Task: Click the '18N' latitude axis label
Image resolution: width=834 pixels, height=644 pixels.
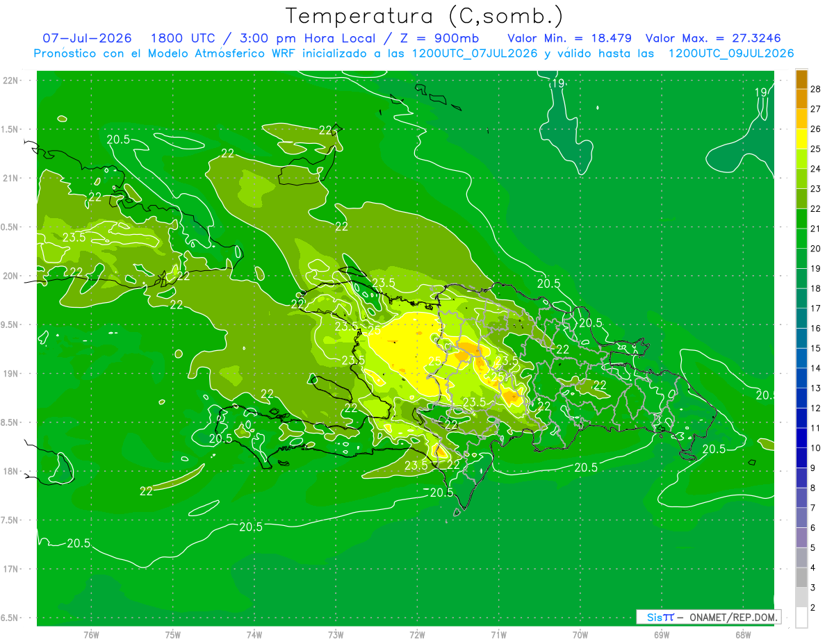Action: pos(9,471)
